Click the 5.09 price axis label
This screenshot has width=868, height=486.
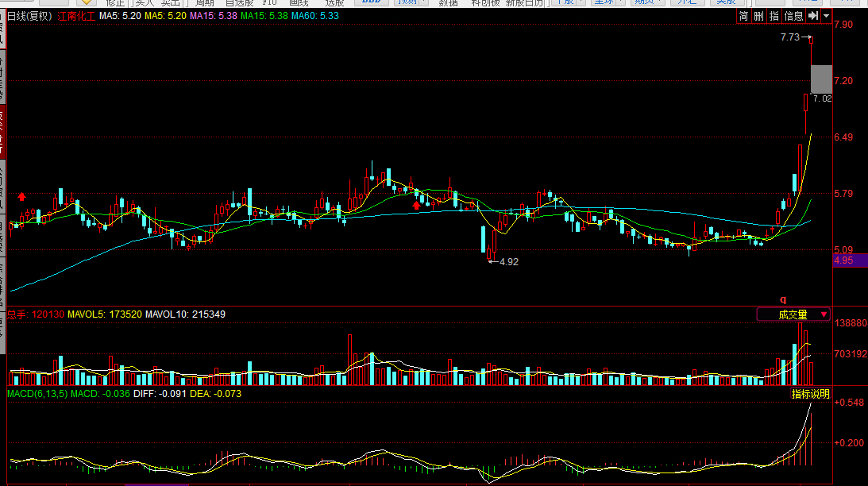coord(843,250)
